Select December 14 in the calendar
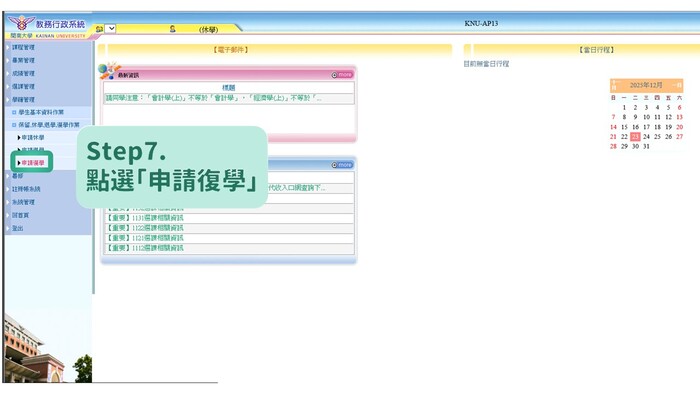 [x=613, y=127]
